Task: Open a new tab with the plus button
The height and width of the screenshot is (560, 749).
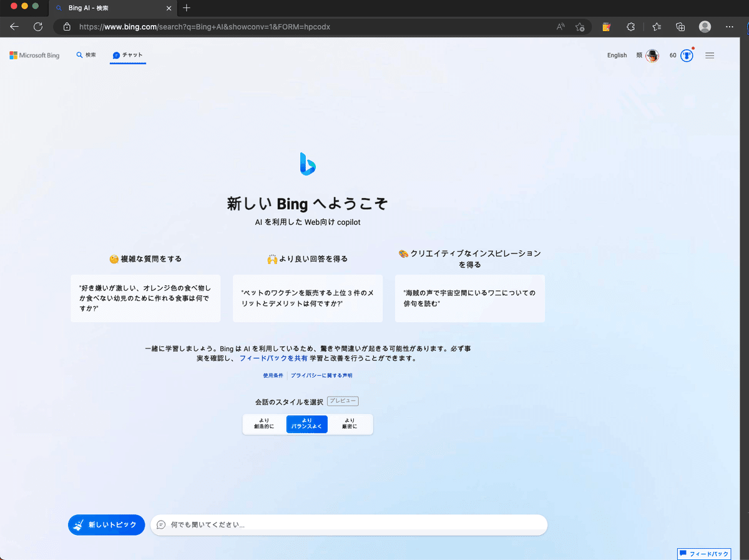Action: coord(187,8)
